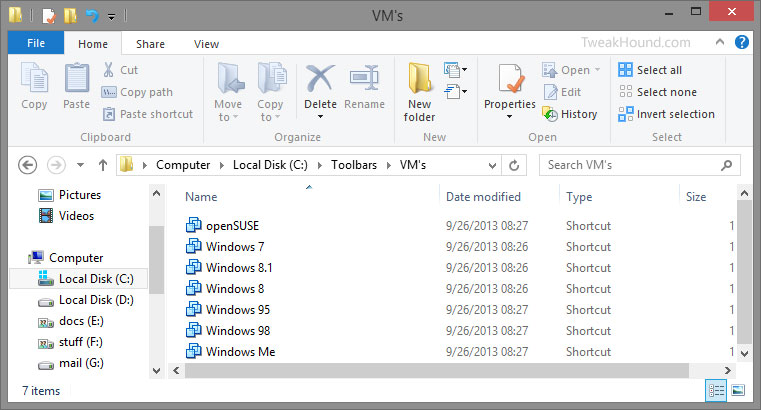Select docs (E:) drive
The width and height of the screenshot is (761, 410).
[x=71, y=321]
